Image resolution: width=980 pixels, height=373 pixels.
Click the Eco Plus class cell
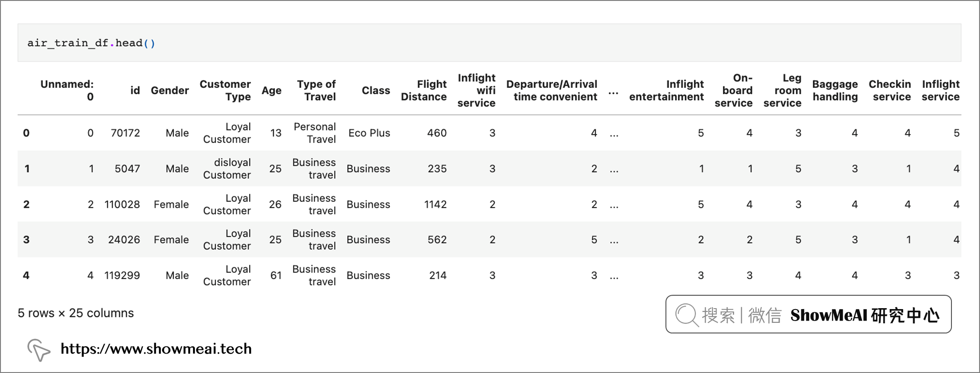[369, 133]
